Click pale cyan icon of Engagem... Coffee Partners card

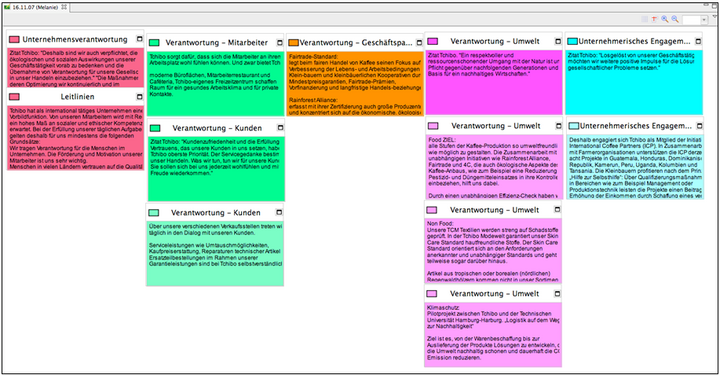(574, 126)
